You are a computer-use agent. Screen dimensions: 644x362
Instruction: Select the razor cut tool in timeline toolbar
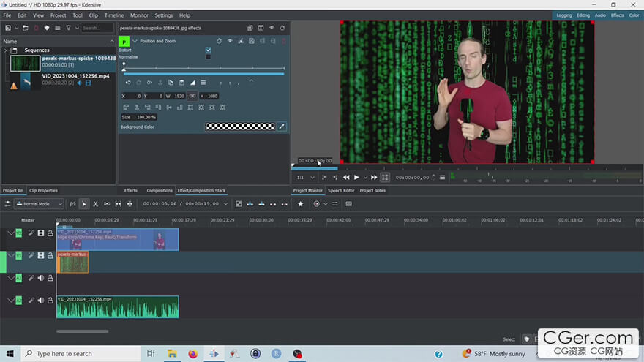(95, 204)
